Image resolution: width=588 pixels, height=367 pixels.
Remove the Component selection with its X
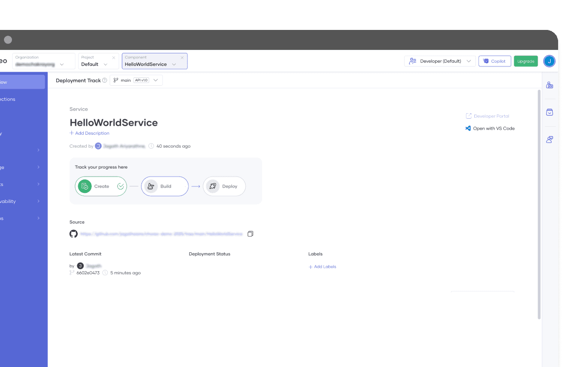(182, 57)
